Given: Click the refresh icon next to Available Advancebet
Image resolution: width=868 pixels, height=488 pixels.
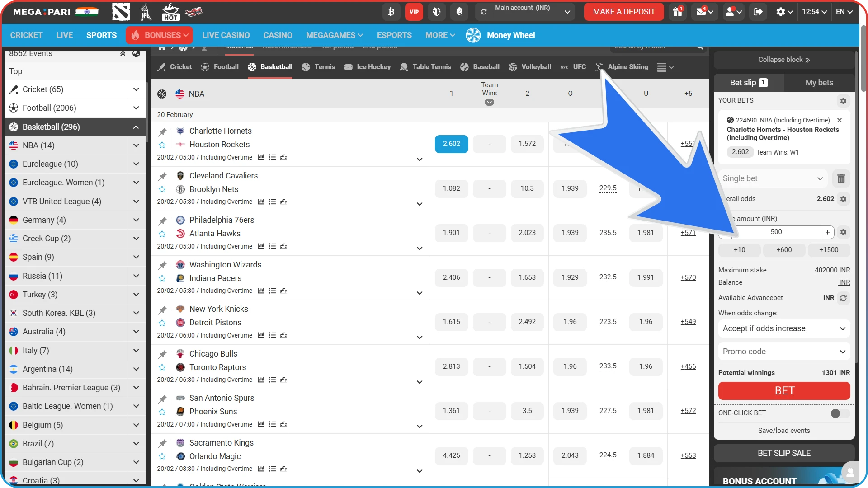Looking at the screenshot, I should click(844, 298).
